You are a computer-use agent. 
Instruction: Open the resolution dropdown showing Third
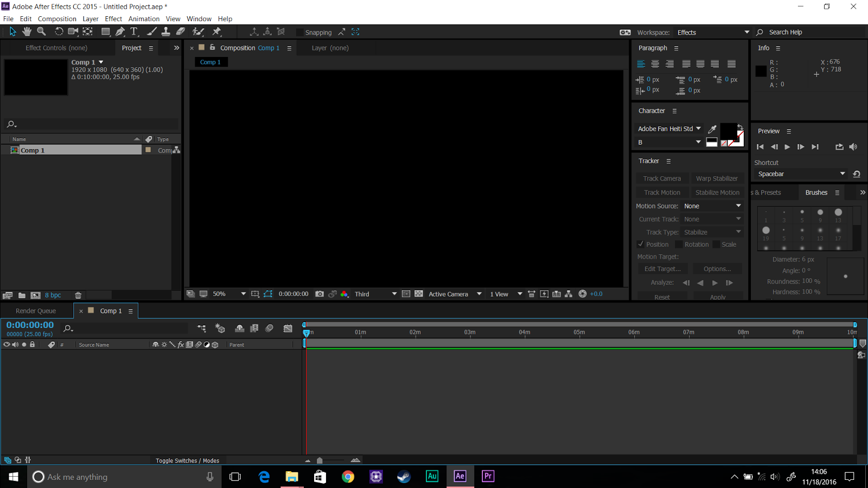pos(375,294)
